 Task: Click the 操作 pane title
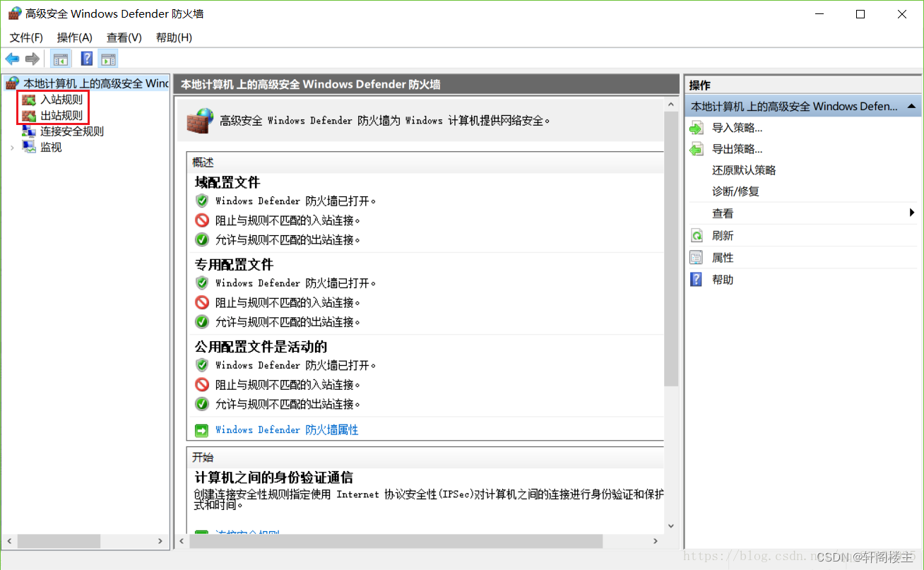700,85
